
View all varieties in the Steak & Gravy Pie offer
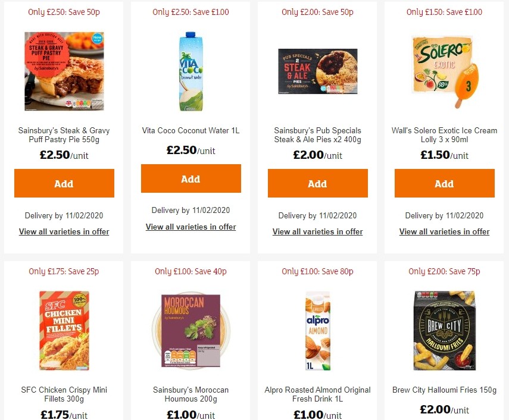point(64,231)
